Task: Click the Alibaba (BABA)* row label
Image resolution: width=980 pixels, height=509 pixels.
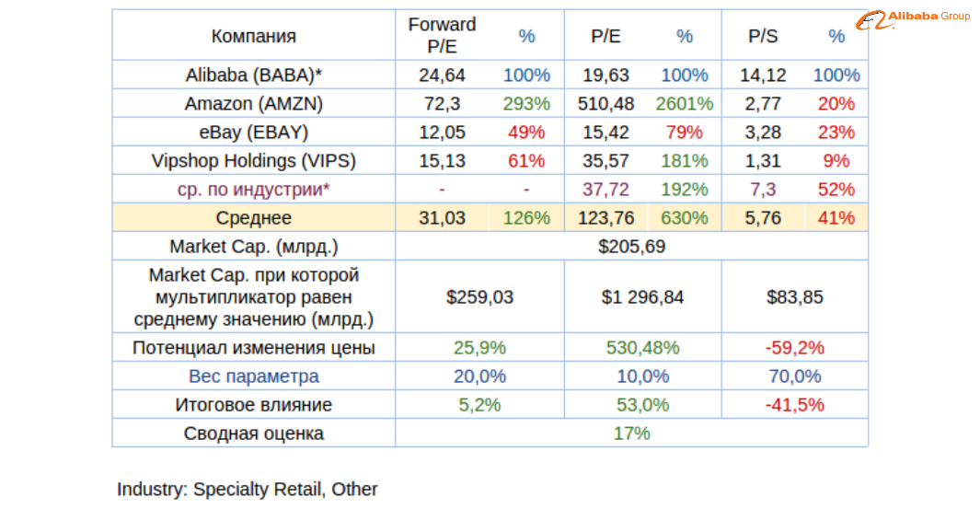Action: (x=253, y=75)
